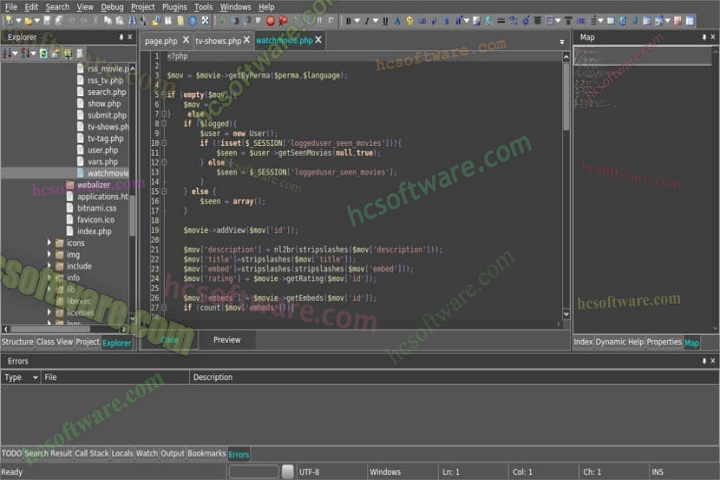Toggle the INS insert mode indicator

click(658, 472)
